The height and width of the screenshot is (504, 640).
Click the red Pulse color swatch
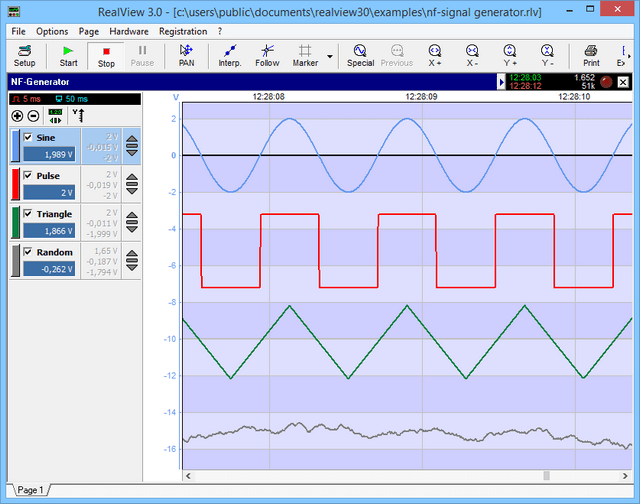pyautogui.click(x=14, y=184)
